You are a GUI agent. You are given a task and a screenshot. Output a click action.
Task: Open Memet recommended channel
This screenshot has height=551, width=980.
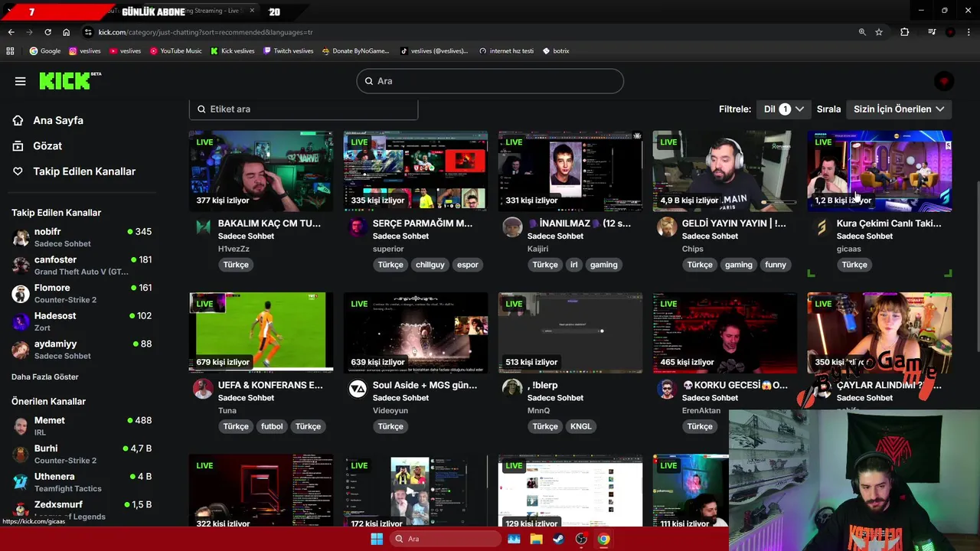coord(83,425)
